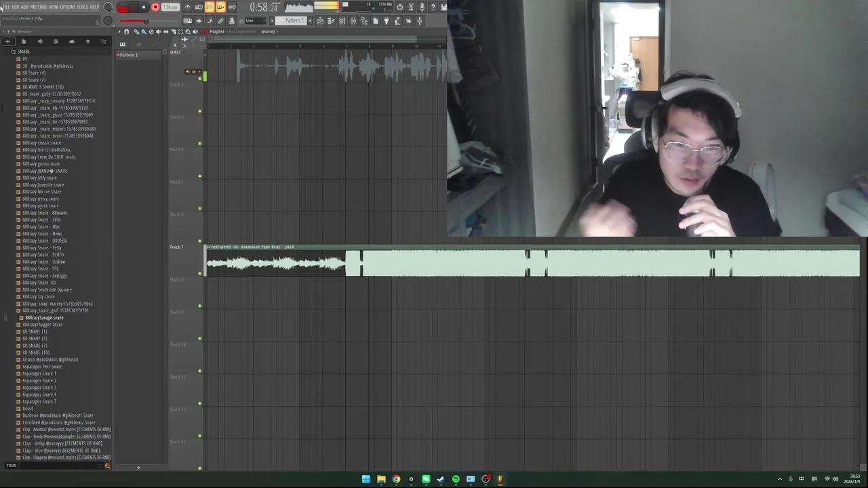Open the mixer icon
Viewport: 868px width, 488px height.
pos(353,21)
